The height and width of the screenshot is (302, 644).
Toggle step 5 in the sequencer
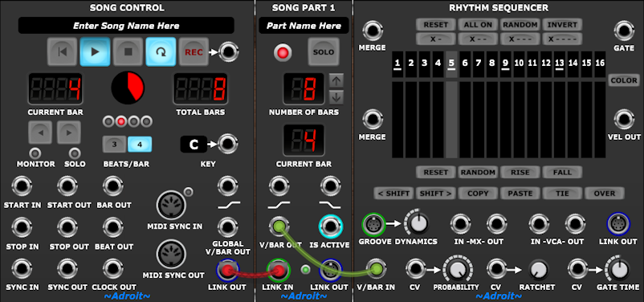coord(451,64)
